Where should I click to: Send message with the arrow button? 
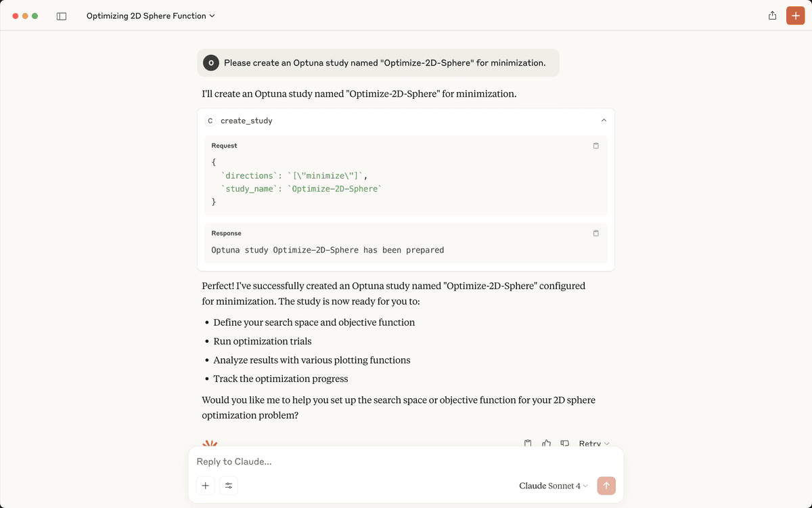[x=606, y=486]
